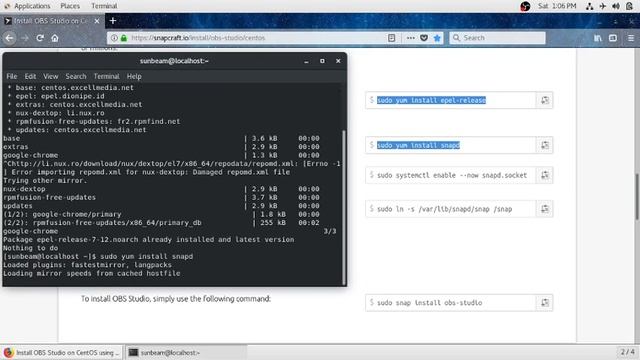This screenshot has width=640, height=360.
Task: Click the red recording indicator in top panel
Action: [525, 6]
